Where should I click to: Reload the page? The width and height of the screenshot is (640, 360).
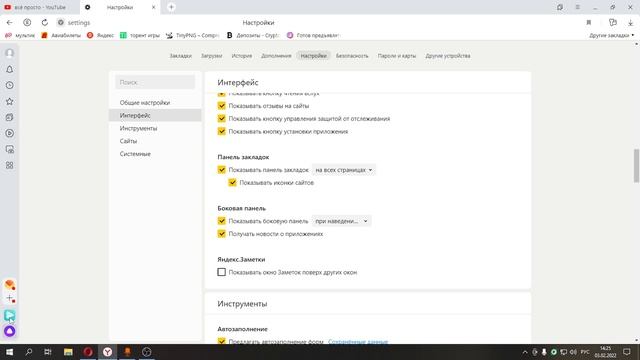coord(44,22)
